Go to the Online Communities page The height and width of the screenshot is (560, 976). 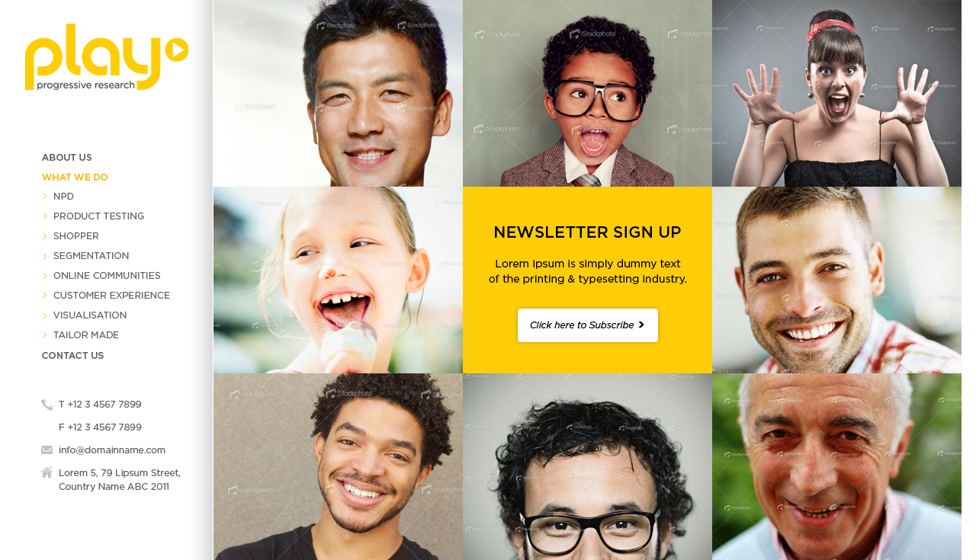pyautogui.click(x=107, y=276)
